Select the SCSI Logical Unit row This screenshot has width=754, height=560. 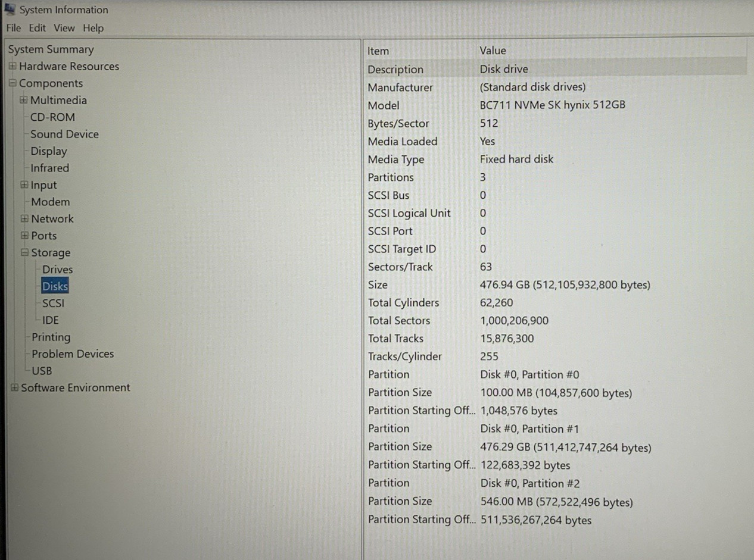coord(556,213)
